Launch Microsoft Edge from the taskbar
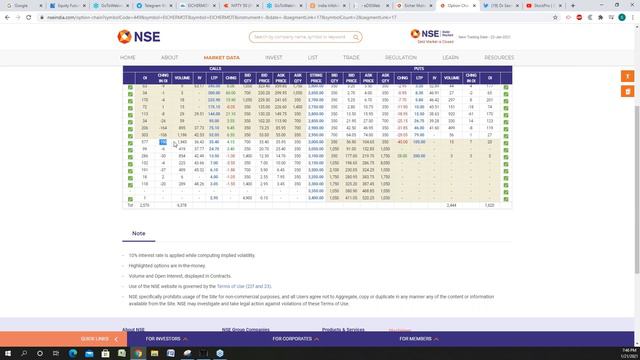640x360 pixels. point(73,353)
